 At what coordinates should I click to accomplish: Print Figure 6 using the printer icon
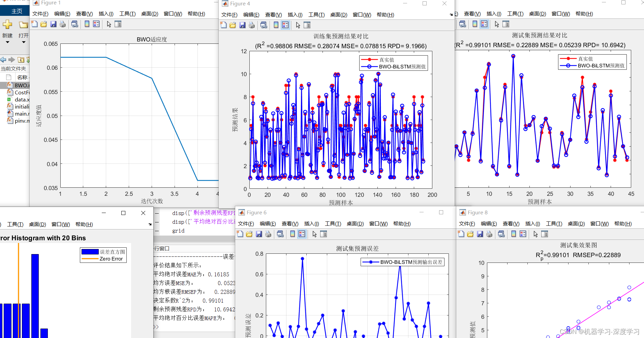click(x=268, y=234)
